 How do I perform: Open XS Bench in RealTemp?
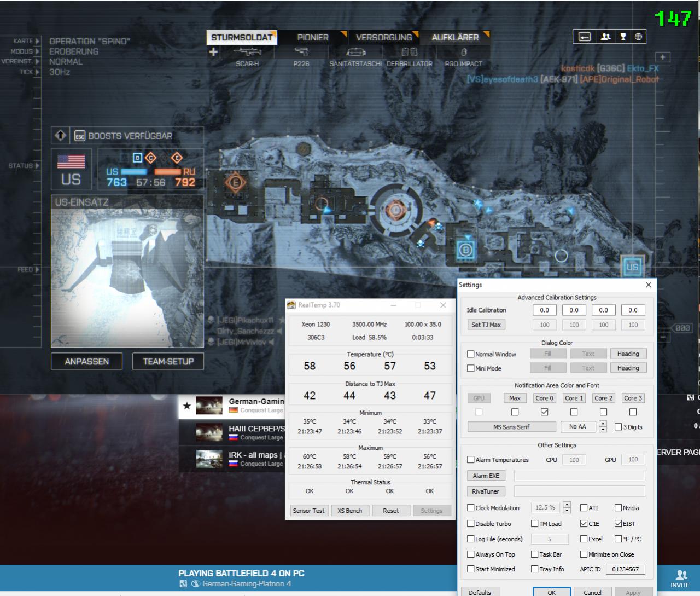[x=350, y=511]
